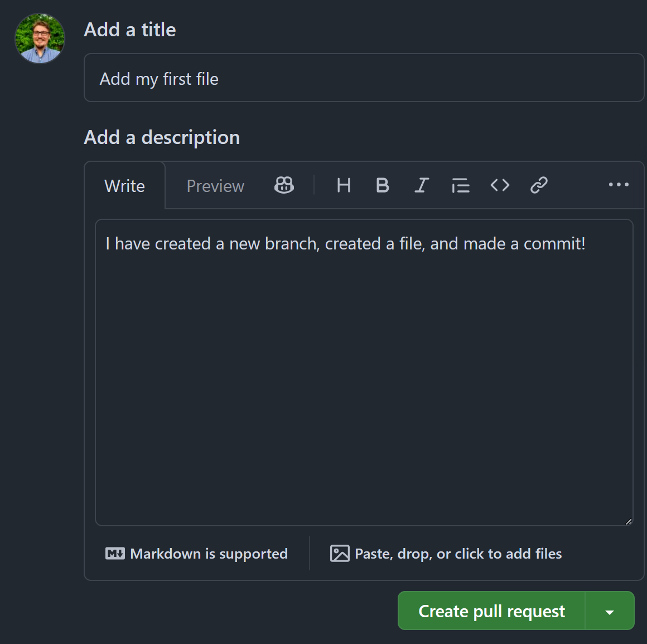Click the description box resize handle
The height and width of the screenshot is (644, 647).
[629, 521]
